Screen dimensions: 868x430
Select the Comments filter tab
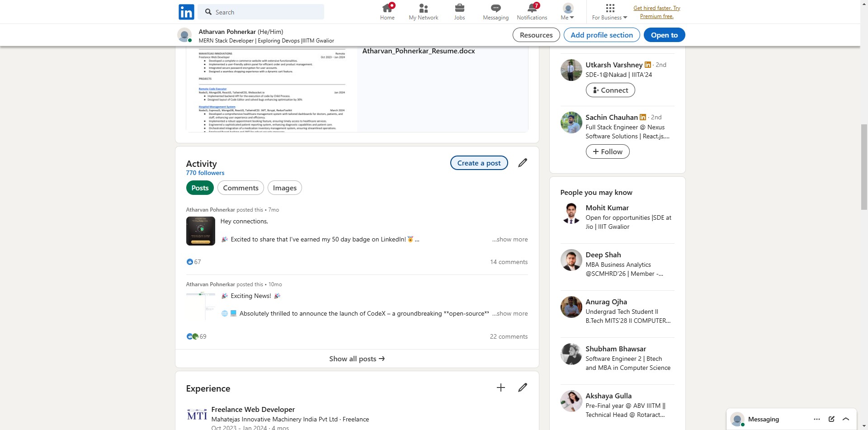241,188
